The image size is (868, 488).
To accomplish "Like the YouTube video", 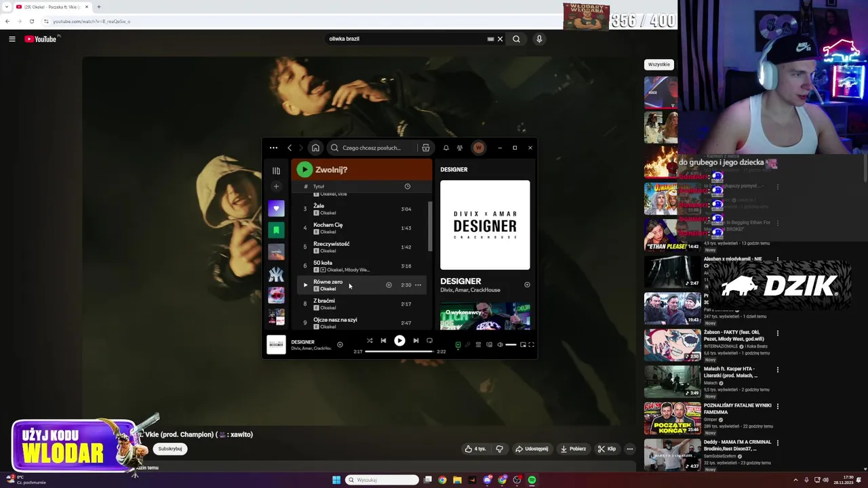I will tap(475, 449).
